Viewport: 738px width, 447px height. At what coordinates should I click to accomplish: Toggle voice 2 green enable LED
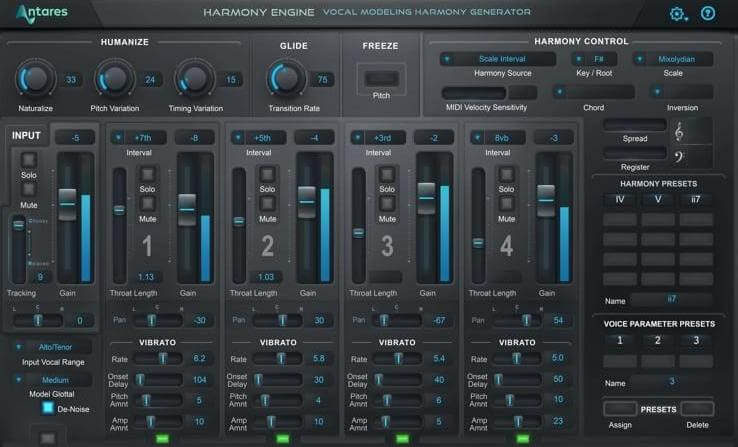(x=282, y=439)
